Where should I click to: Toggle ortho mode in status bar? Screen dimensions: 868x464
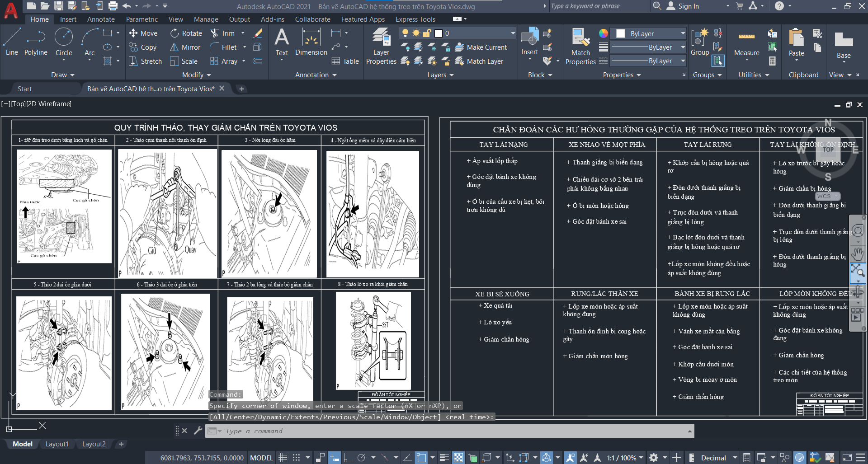348,458
